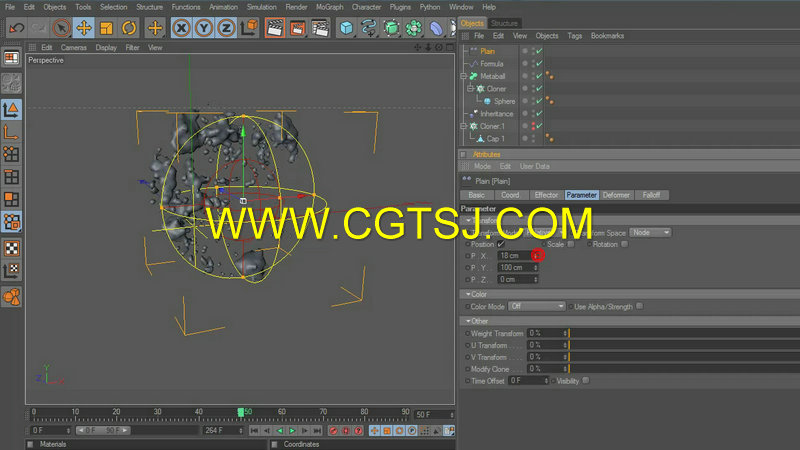800x450 pixels.
Task: Open the array modeling objects icon
Action: point(414,28)
